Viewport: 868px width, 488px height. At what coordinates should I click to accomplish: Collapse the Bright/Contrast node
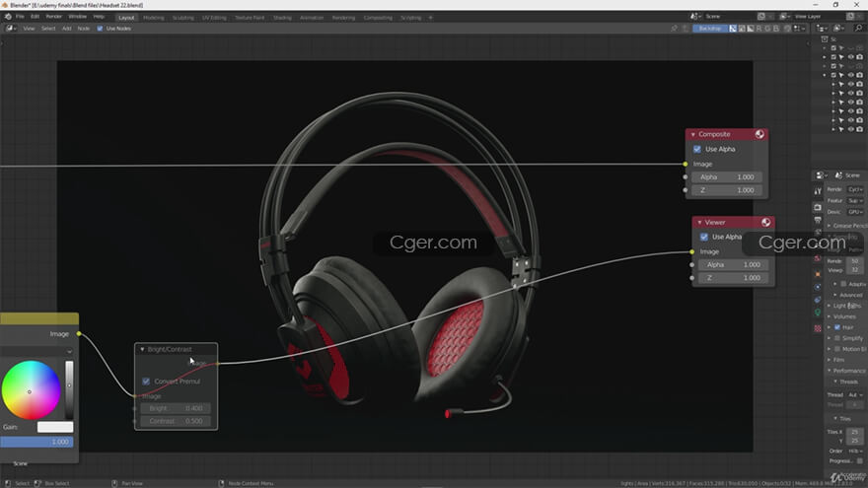pyautogui.click(x=142, y=350)
